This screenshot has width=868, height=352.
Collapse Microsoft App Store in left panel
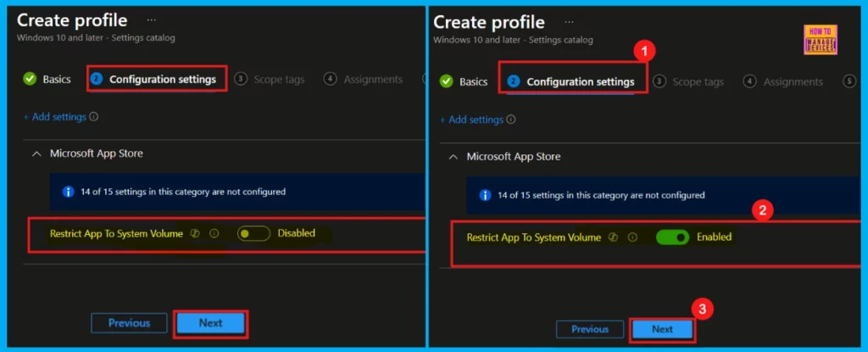tap(36, 154)
